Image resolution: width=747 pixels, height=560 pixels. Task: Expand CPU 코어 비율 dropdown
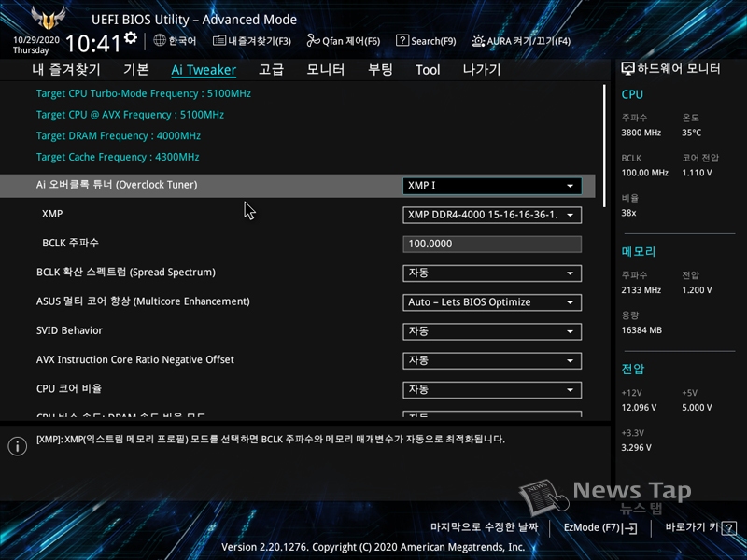(x=492, y=389)
